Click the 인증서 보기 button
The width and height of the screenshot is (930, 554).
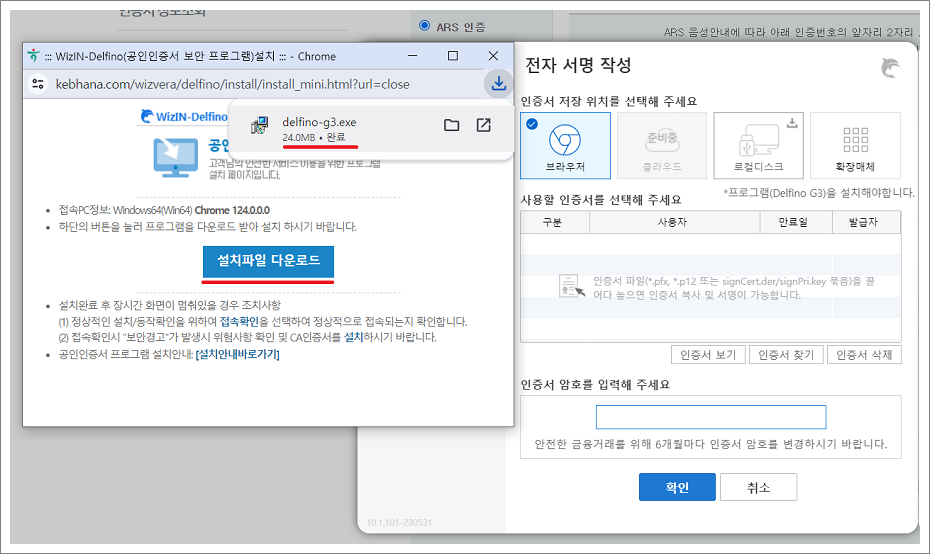(708, 355)
